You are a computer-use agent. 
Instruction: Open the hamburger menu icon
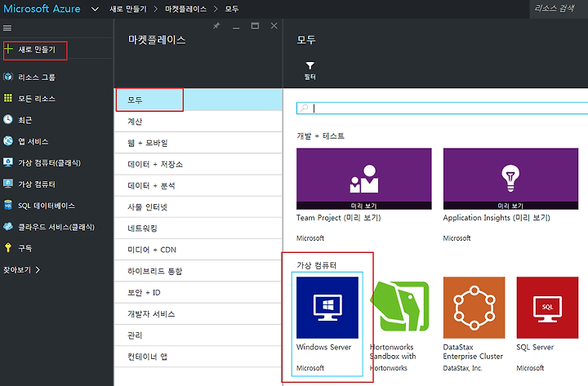[7, 28]
